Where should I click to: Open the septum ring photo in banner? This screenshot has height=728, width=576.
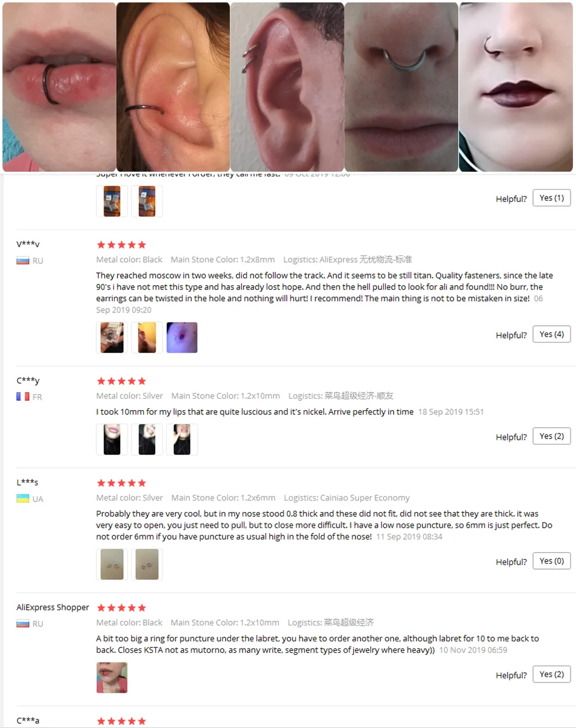click(x=401, y=87)
